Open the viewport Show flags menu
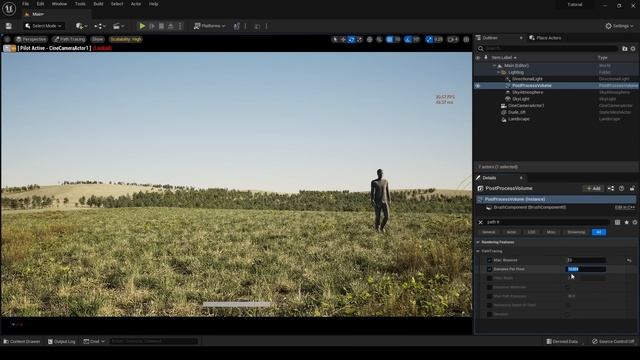 [98, 40]
